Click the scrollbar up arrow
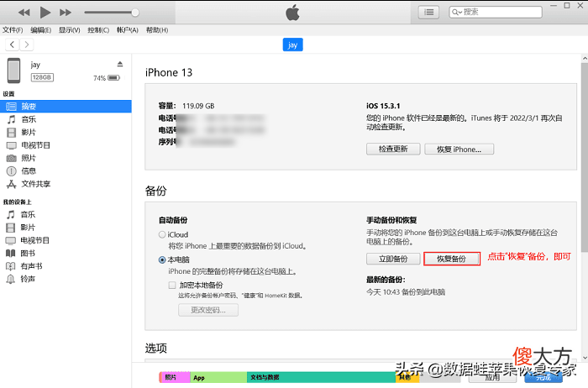The image size is (588, 388). point(585,59)
